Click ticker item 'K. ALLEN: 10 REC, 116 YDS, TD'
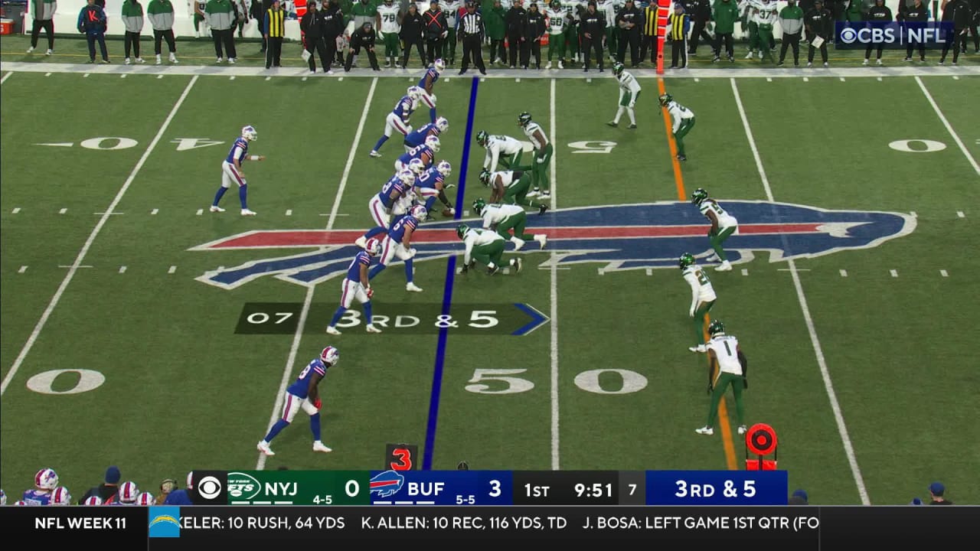The image size is (980, 551). pos(464,523)
